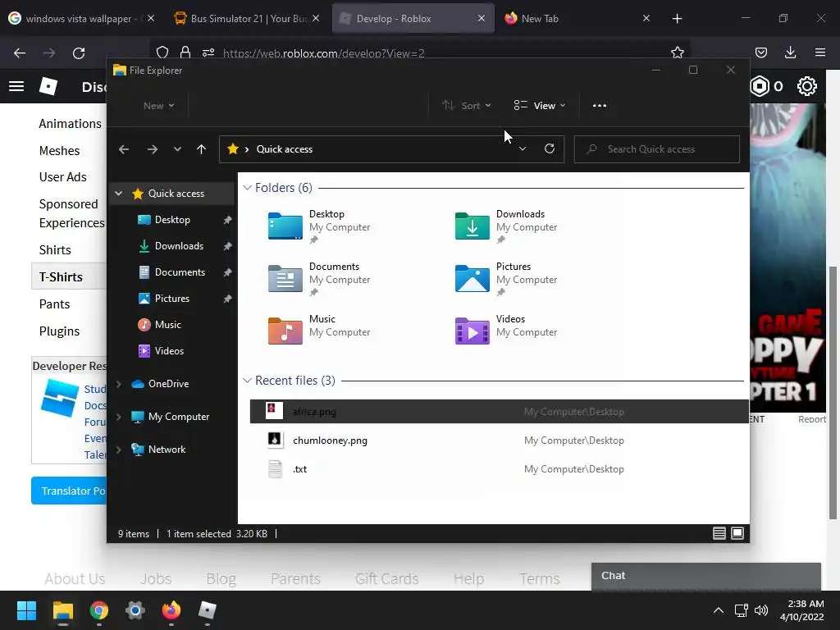This screenshot has height=630, width=840.
Task: Open the View dropdown
Action: (x=540, y=106)
